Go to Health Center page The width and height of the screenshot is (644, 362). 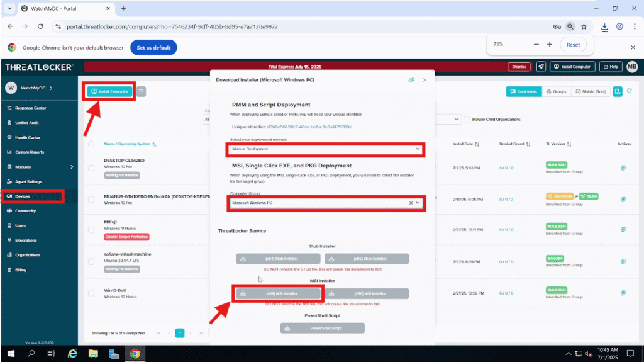(26, 137)
